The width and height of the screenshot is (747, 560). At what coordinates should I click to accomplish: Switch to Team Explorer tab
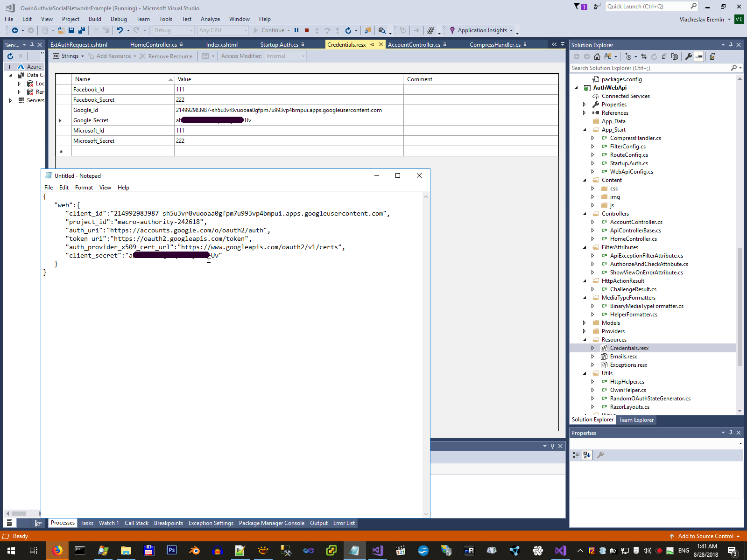point(636,420)
